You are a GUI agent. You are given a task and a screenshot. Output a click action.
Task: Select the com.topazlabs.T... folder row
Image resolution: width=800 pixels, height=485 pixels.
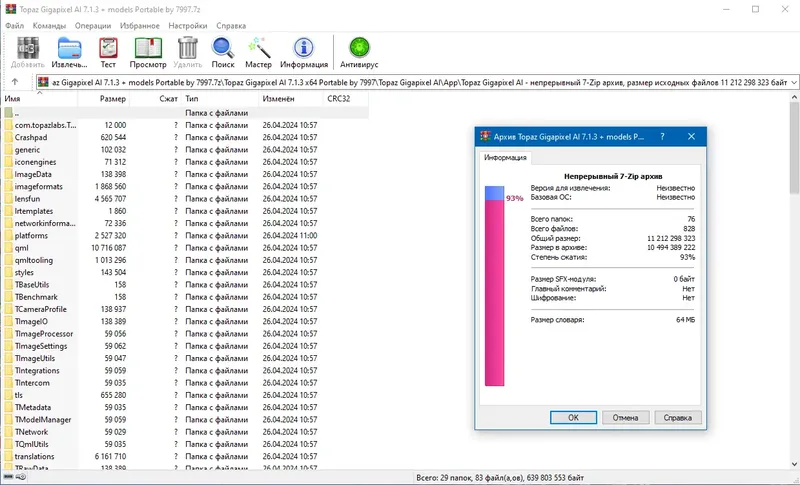184,125
